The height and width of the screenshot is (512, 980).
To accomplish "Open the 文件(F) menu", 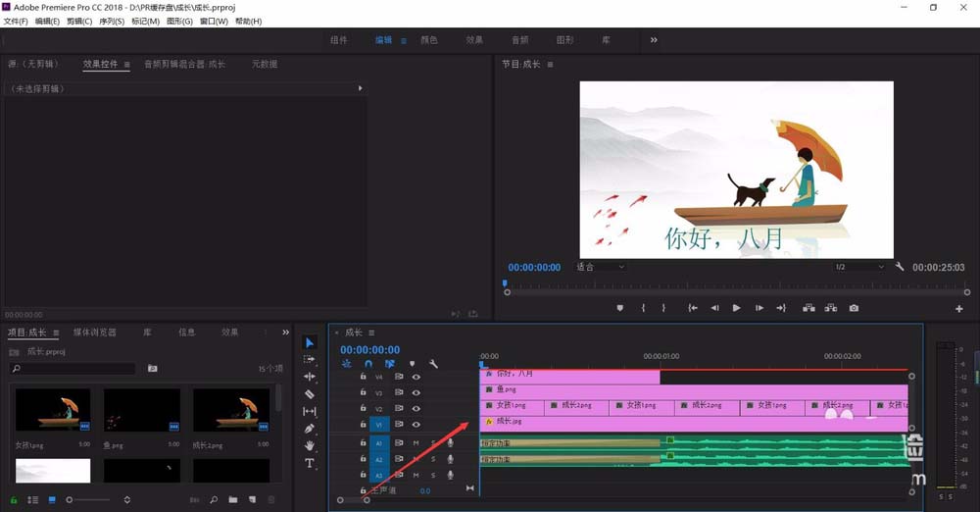I will (16, 22).
